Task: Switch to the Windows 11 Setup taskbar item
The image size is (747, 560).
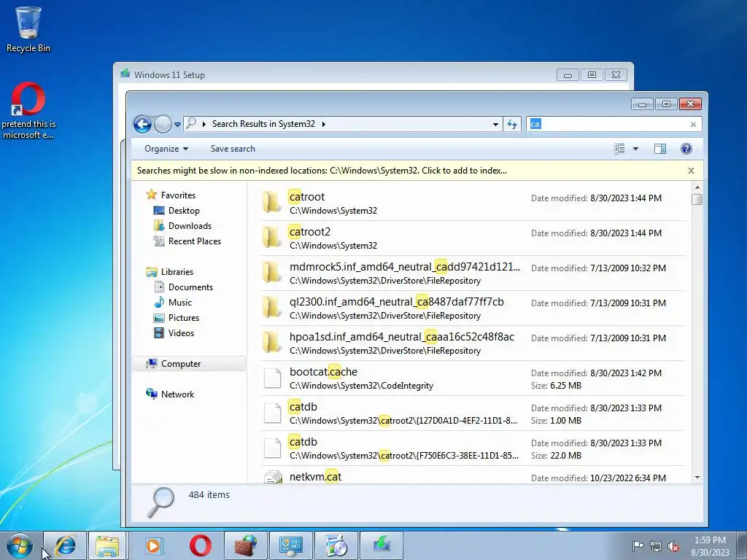Action: pos(382,545)
